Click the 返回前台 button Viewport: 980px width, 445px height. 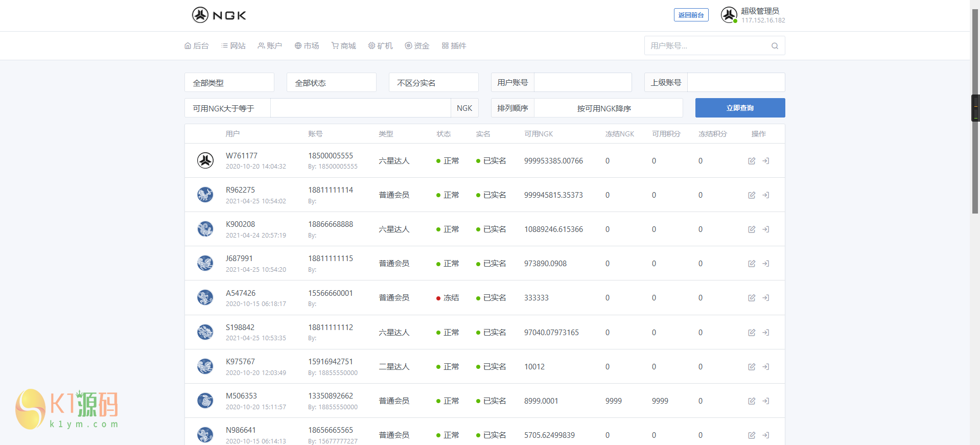(x=691, y=15)
